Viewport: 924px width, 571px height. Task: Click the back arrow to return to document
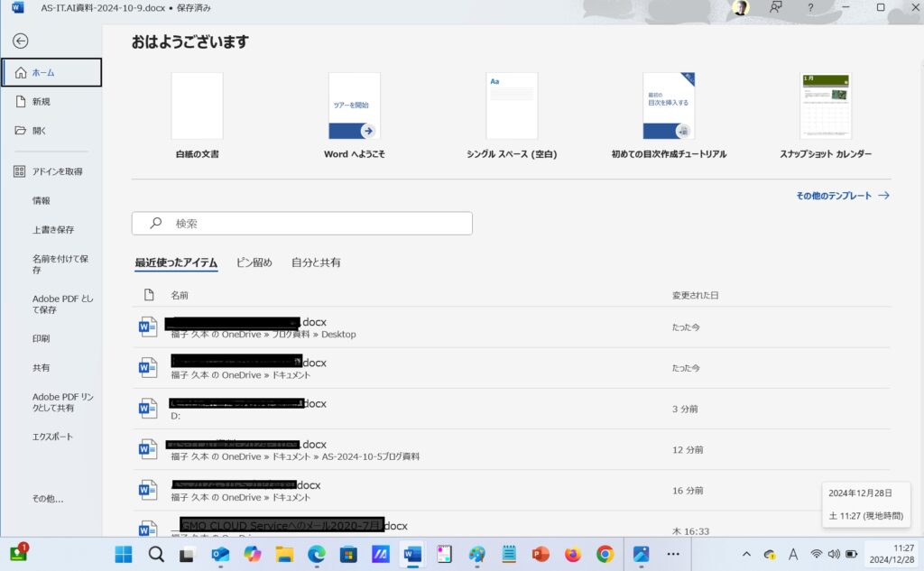coord(21,41)
